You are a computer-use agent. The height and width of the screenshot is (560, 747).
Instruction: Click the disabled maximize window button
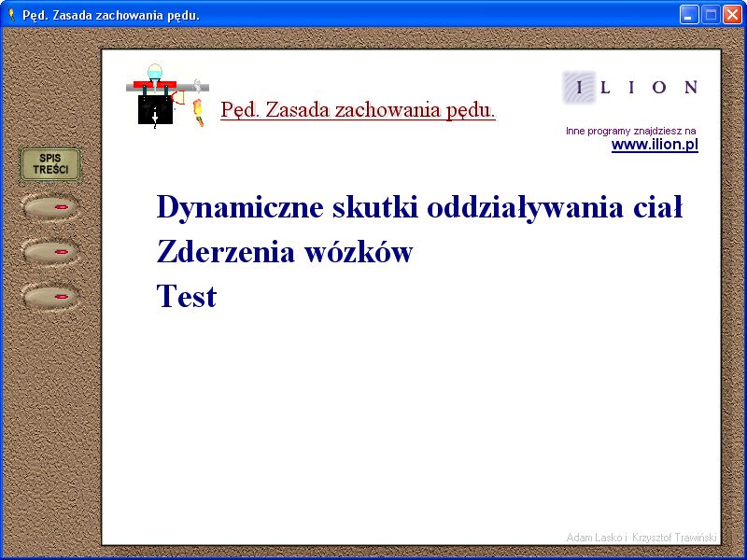711,14
